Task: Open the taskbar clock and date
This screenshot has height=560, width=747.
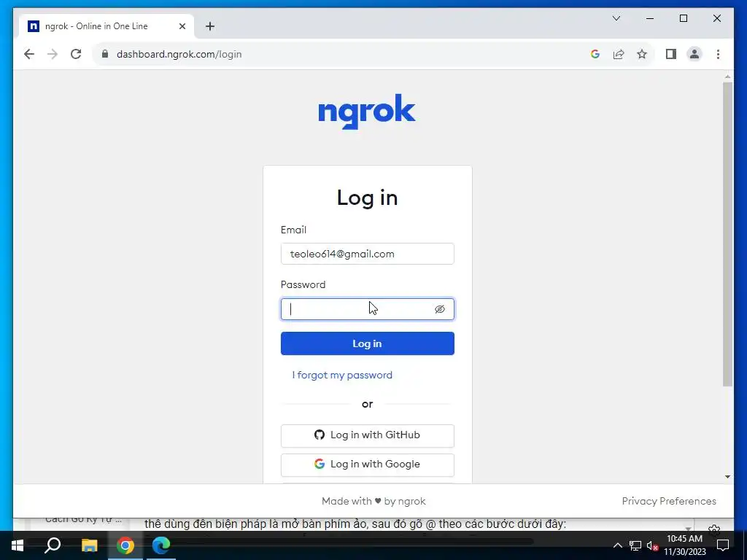Action: pos(684,545)
